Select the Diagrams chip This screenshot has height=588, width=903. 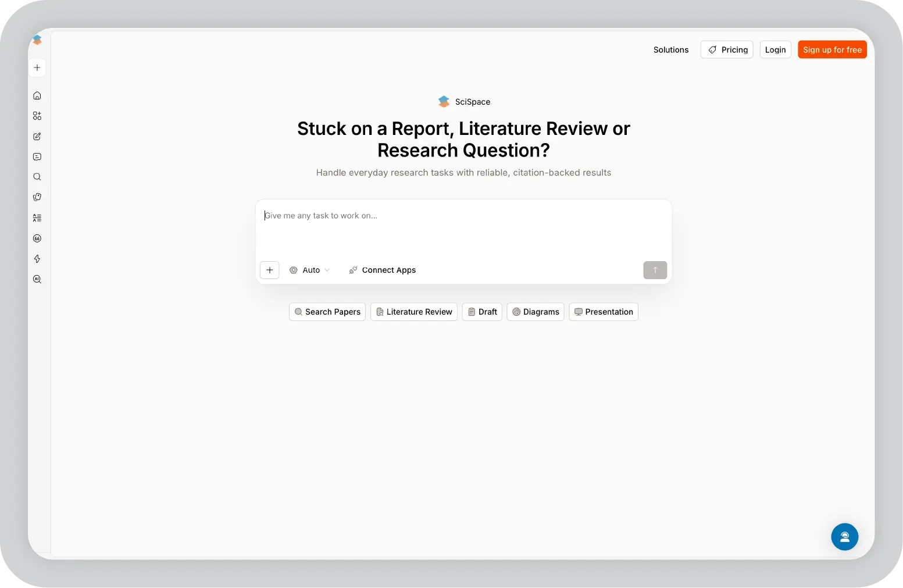pyautogui.click(x=536, y=312)
